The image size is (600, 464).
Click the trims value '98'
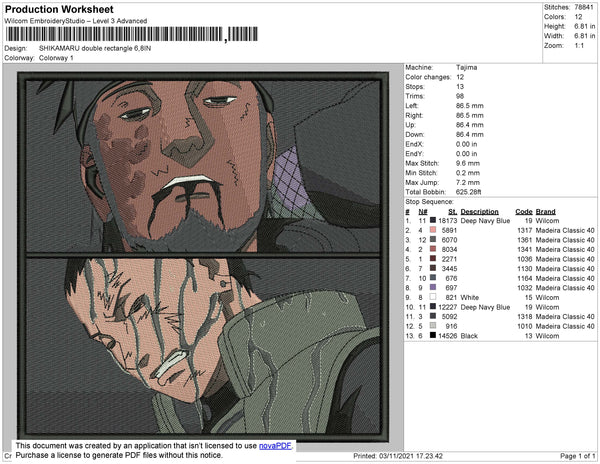(460, 96)
